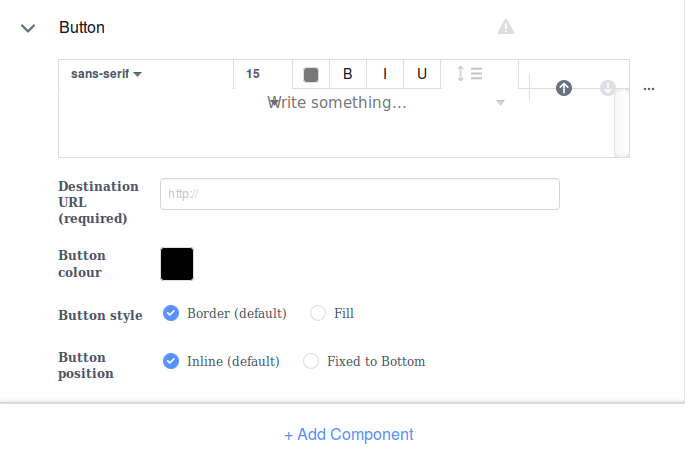
Task: Open the font size 15 dropdown
Action: point(262,74)
